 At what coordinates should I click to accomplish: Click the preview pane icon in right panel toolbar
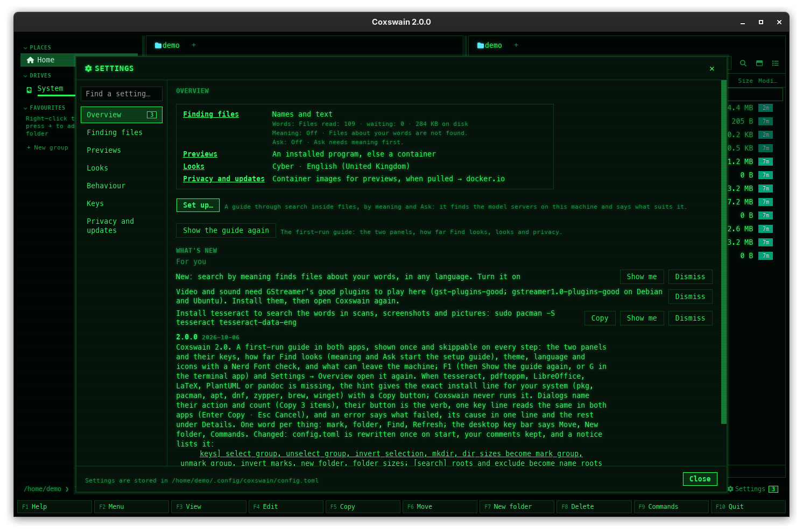(x=759, y=63)
